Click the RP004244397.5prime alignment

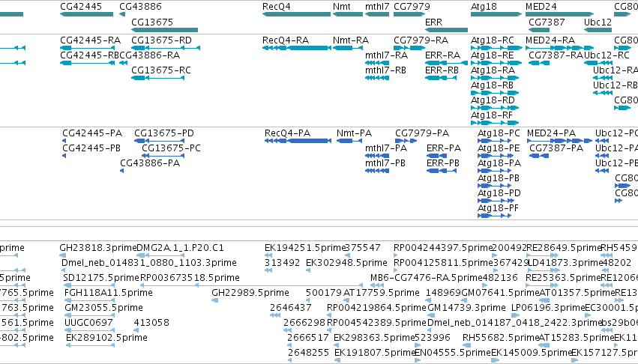pos(396,255)
